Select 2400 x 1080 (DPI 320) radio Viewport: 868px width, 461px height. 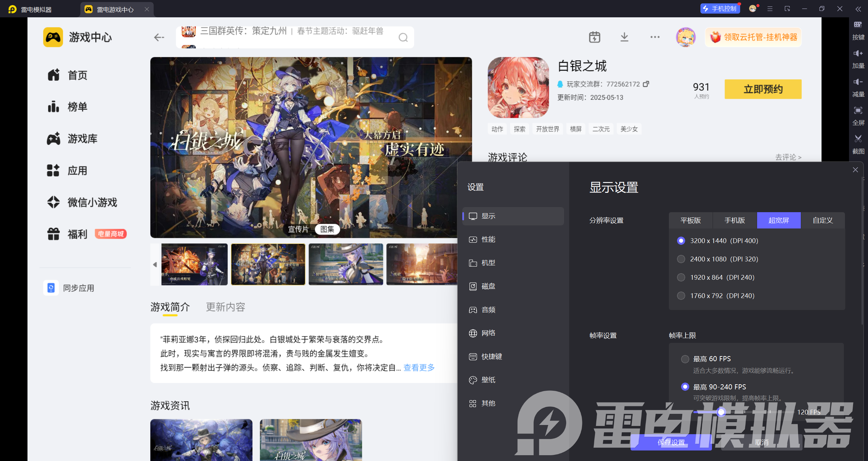coord(681,259)
